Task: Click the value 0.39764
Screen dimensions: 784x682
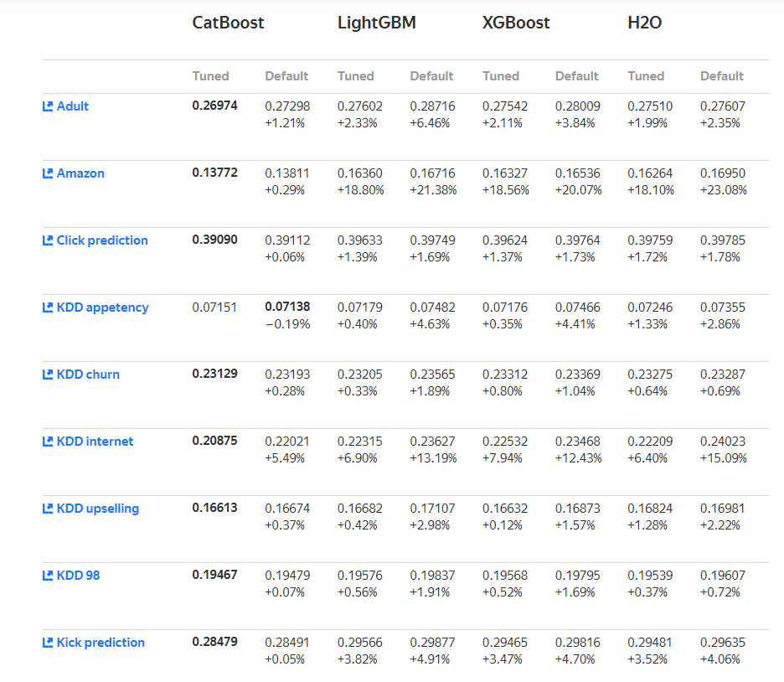Action: pos(577,240)
